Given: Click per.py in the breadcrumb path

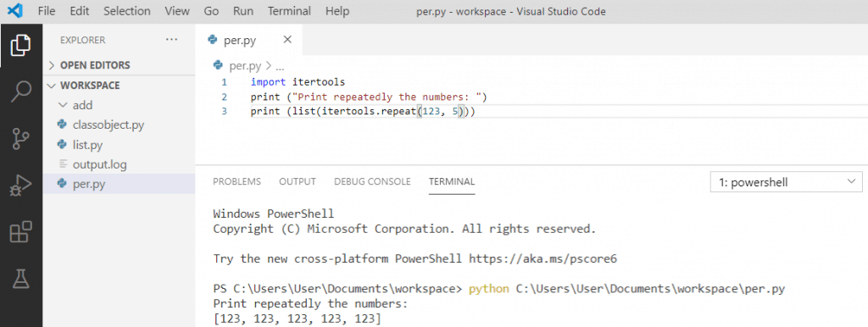Looking at the screenshot, I should [245, 66].
